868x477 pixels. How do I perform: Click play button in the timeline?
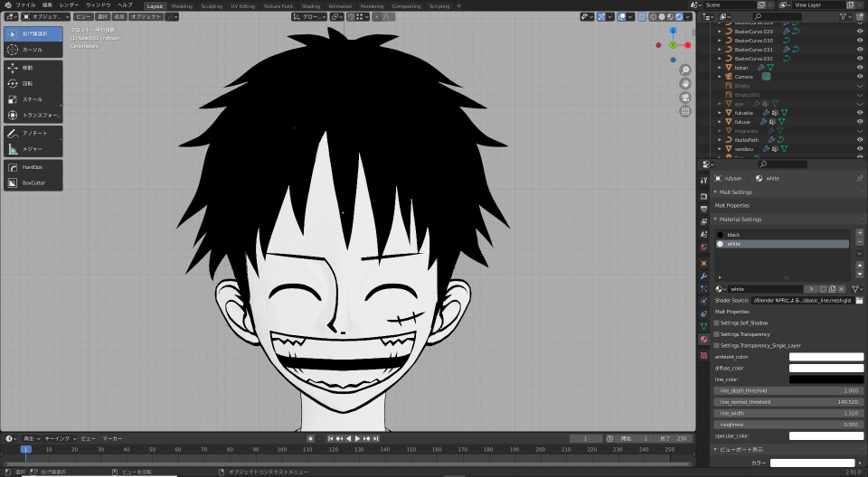(358, 438)
